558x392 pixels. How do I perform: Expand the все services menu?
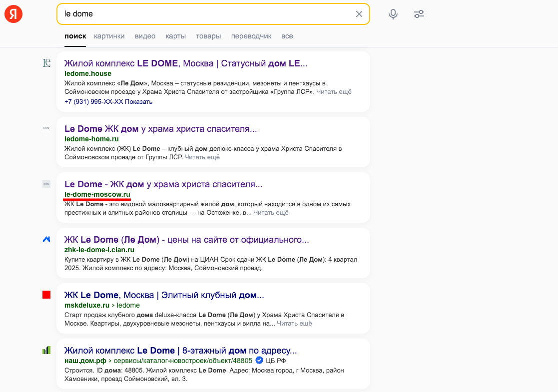(x=287, y=36)
